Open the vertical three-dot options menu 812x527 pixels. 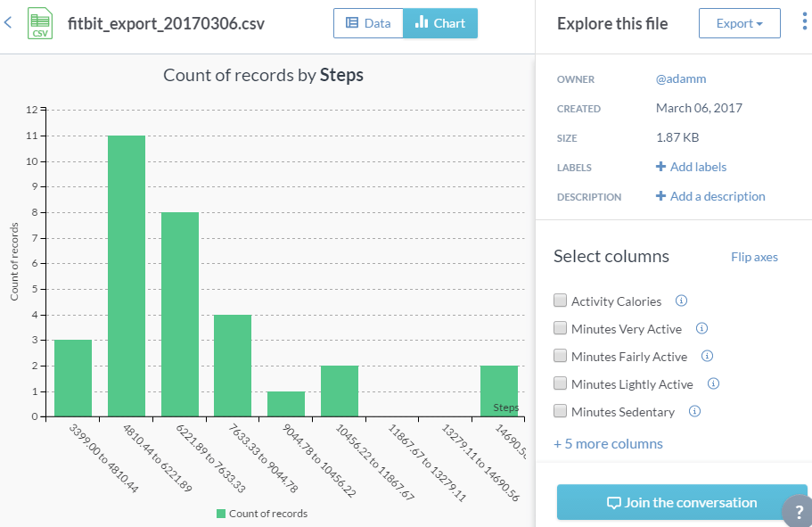[x=804, y=22]
